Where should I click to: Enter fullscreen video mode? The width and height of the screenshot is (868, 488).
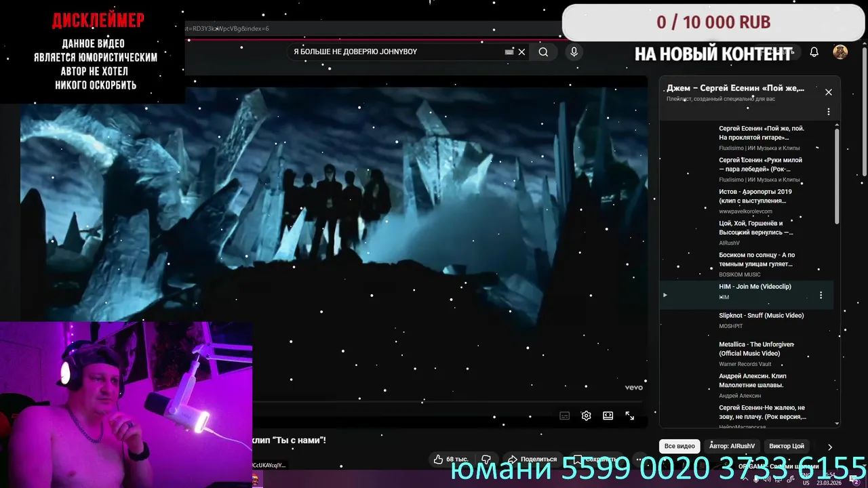[x=630, y=416]
